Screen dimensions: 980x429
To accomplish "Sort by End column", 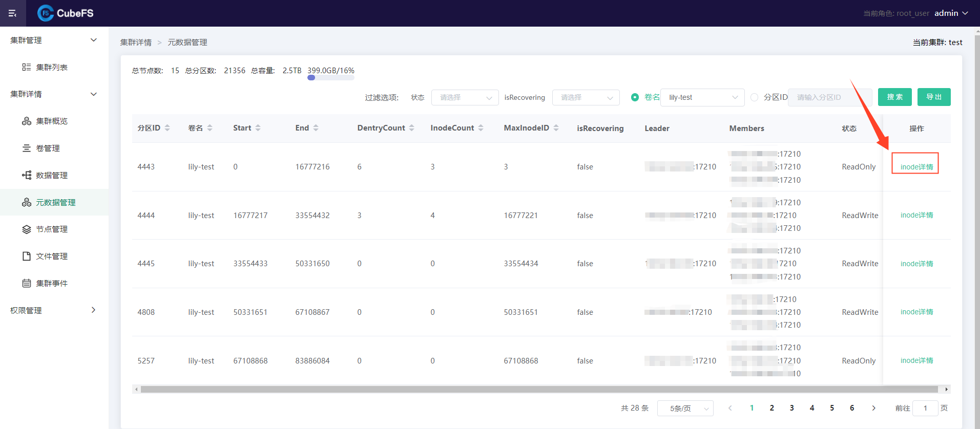I will pyautogui.click(x=316, y=128).
